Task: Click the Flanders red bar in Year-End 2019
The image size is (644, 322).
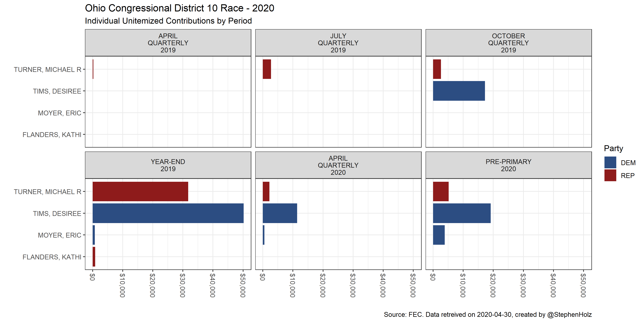Action: [94, 257]
